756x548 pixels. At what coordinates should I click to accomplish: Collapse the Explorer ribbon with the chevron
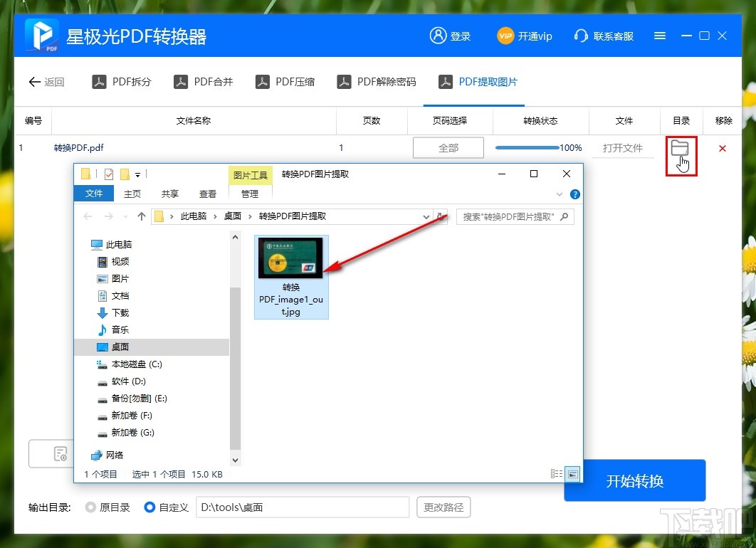pos(560,194)
